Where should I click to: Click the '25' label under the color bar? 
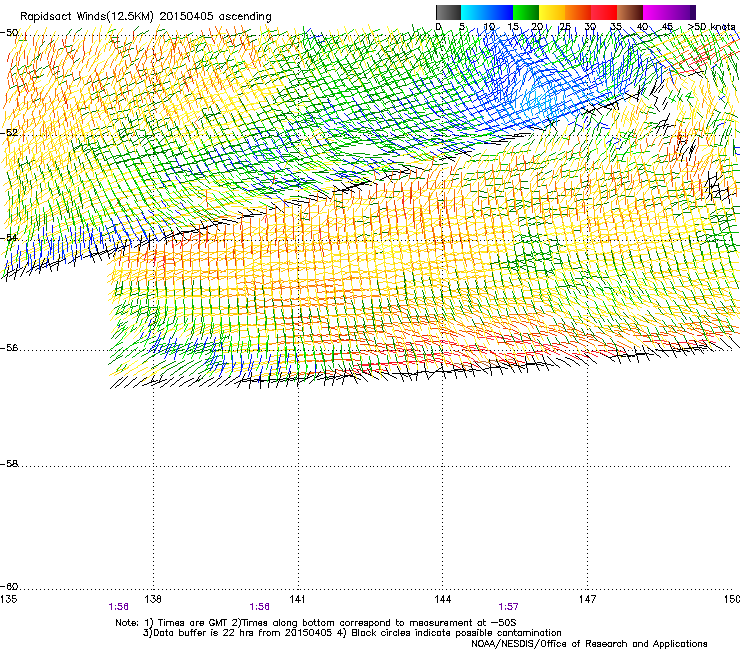565,26
